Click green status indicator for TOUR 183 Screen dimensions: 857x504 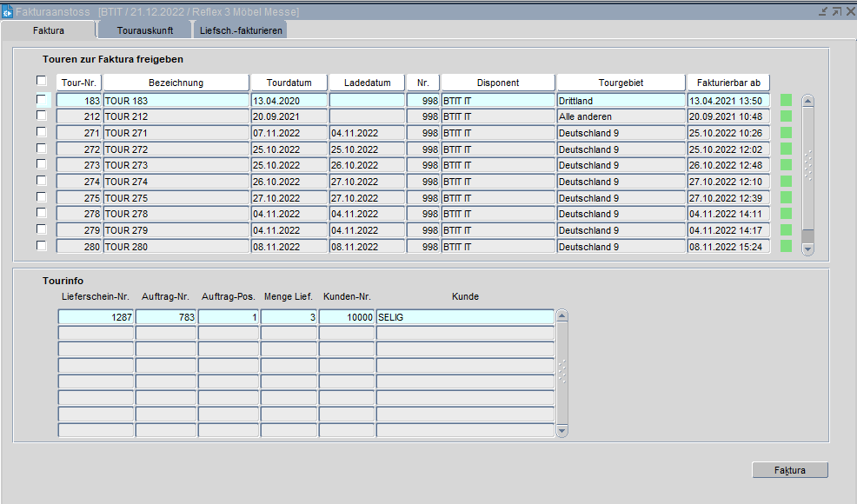tap(787, 101)
